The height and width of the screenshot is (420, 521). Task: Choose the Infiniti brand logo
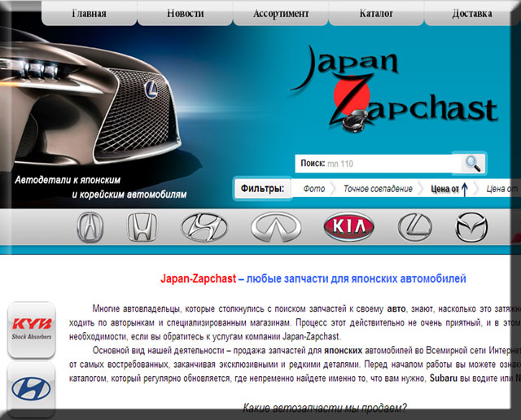click(x=276, y=226)
